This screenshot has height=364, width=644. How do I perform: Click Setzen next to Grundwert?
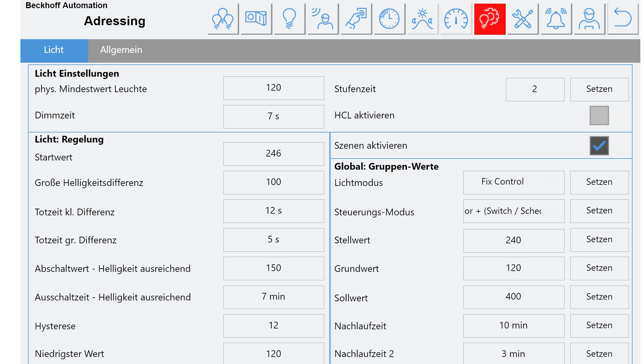point(599,269)
